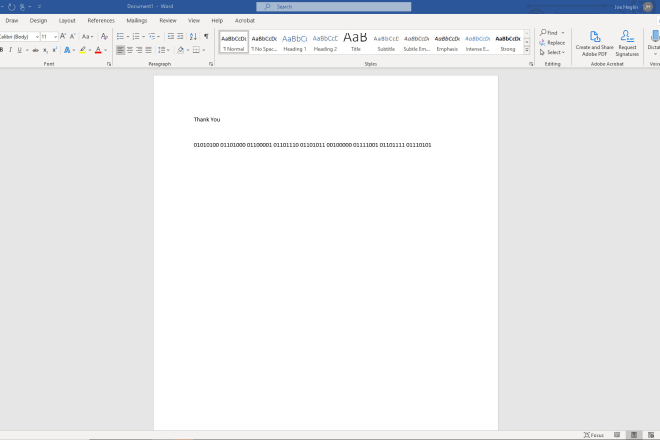Increase paragraph indent
660x440 pixels.
pyautogui.click(x=180, y=37)
